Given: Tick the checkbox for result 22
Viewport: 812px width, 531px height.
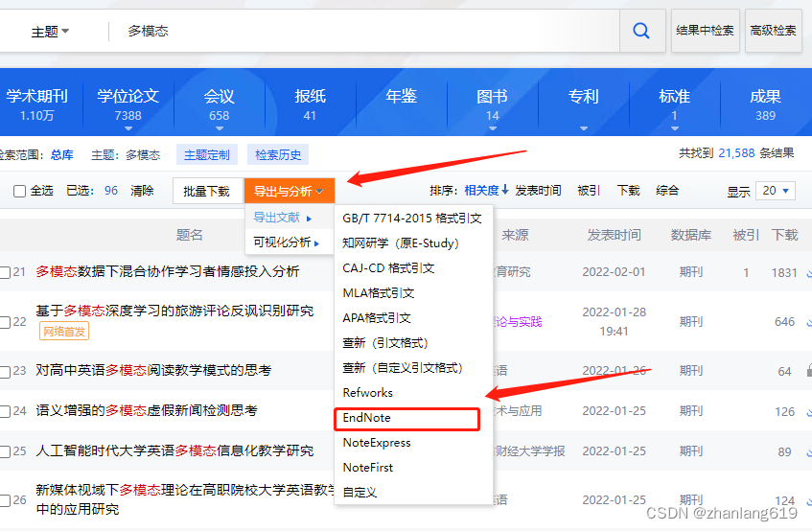Looking at the screenshot, I should pyautogui.click(x=5, y=322).
